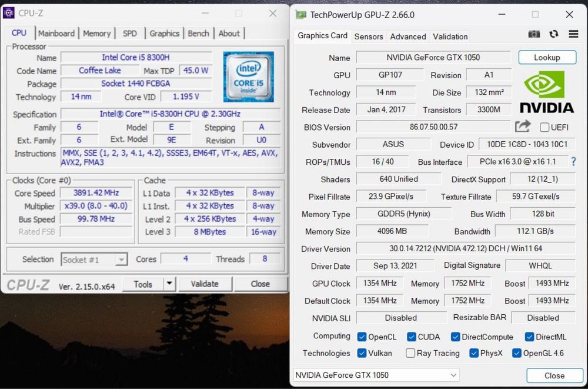Open the About tab in CPU-Z
The image size is (588, 389).
229,34
